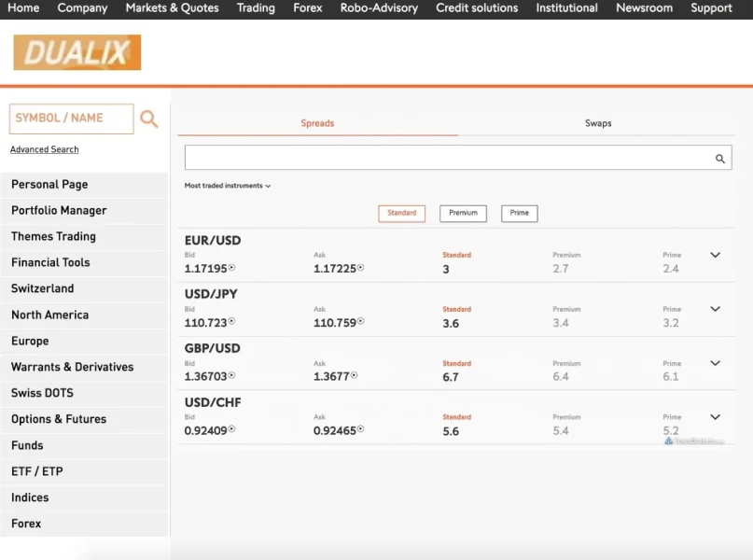Open the Advanced Search link
Screen dimensions: 753x560
tap(44, 149)
